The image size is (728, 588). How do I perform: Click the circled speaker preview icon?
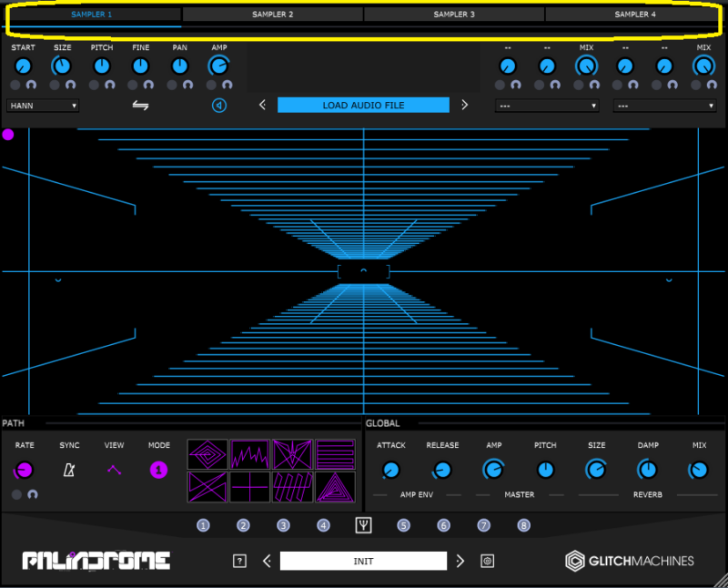(219, 106)
